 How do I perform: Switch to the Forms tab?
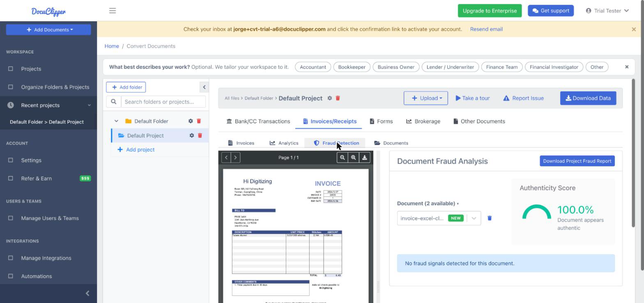pos(381,121)
